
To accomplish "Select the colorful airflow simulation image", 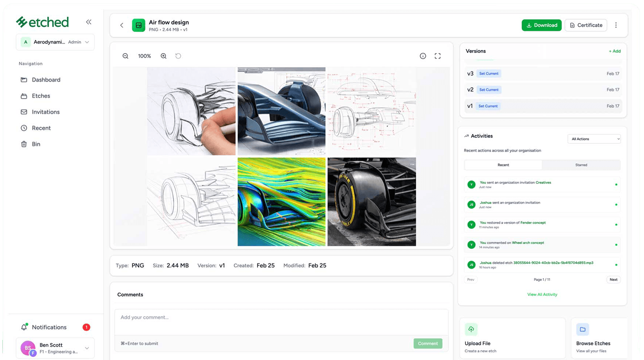I will pyautogui.click(x=281, y=202).
